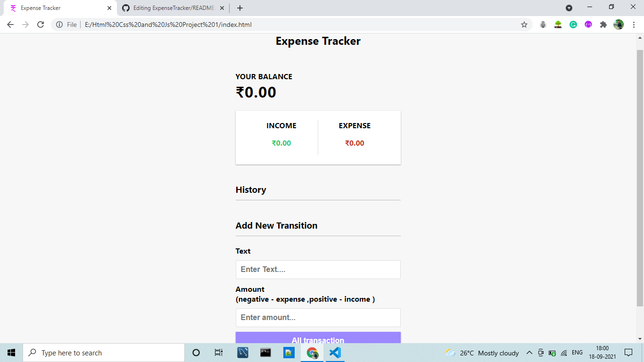Click the purple Add transaction button
This screenshot has width=644, height=362.
tap(318, 337)
